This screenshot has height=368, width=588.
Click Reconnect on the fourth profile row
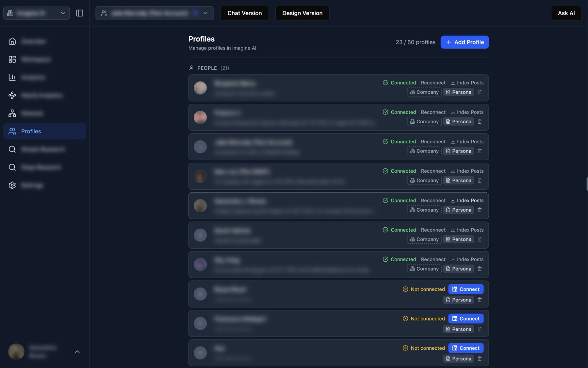433,171
